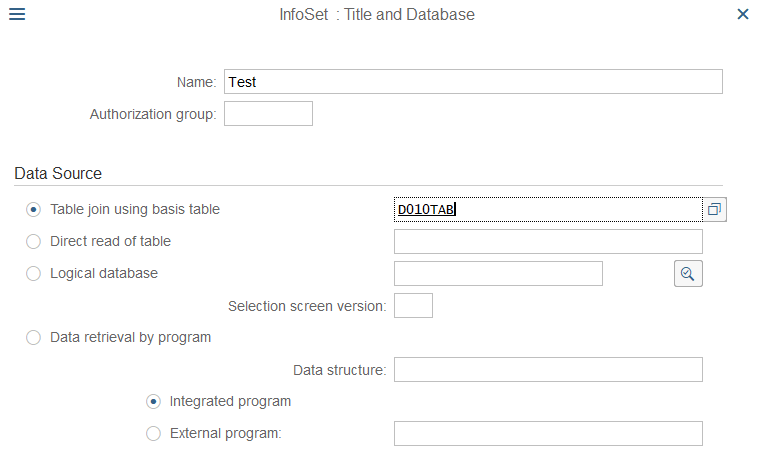762x453 pixels.
Task: Open value help for basis table
Action: [714, 209]
